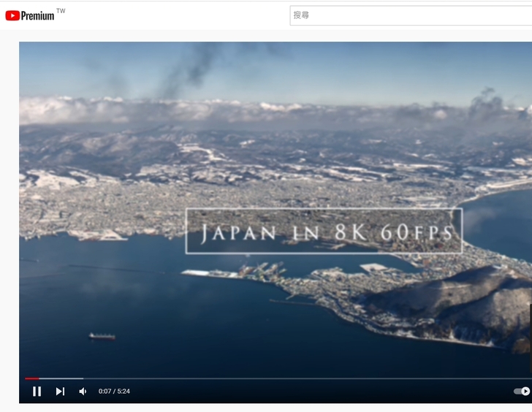Viewport: 532px width, 412px height.
Task: Click the Premium wordmark text
Action: click(x=38, y=16)
